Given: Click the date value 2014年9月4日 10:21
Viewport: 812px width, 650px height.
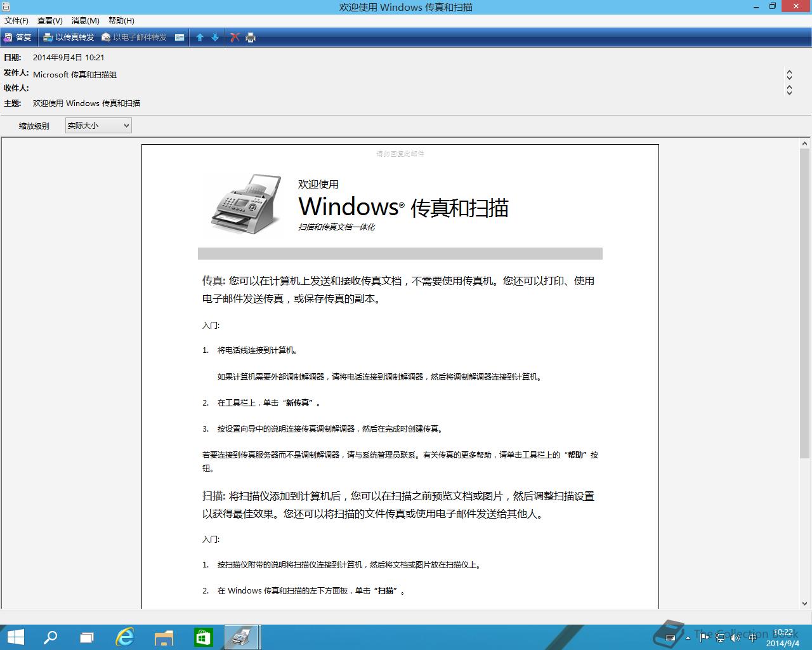Looking at the screenshot, I should (69, 57).
